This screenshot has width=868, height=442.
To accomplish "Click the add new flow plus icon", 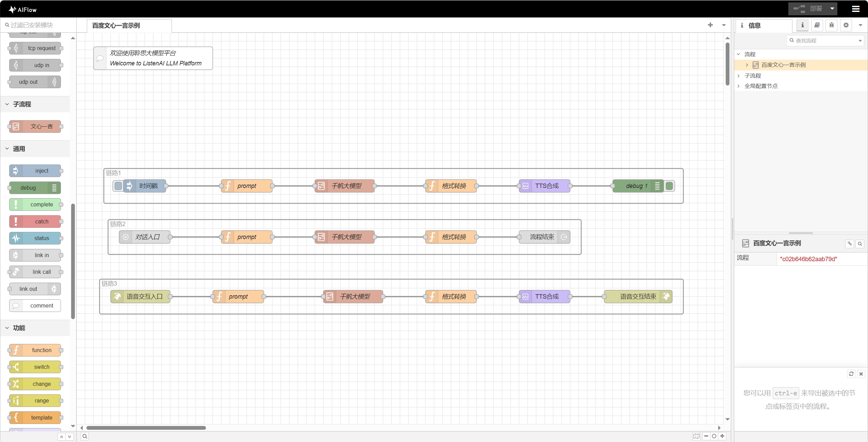I will pos(710,25).
